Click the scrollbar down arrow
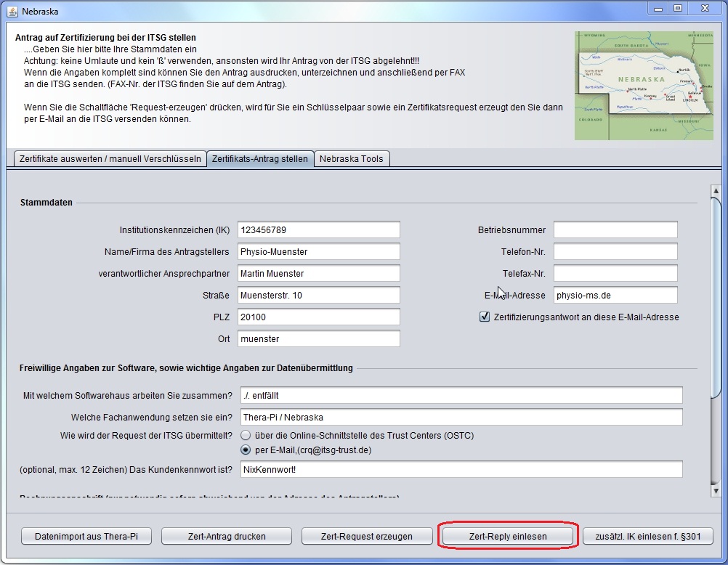The width and height of the screenshot is (728, 565). click(716, 491)
